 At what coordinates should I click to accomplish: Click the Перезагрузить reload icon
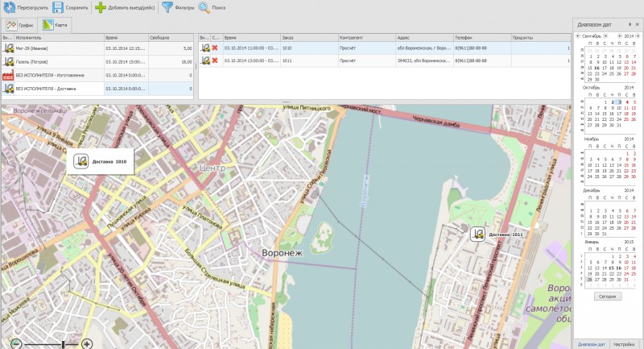(9, 8)
